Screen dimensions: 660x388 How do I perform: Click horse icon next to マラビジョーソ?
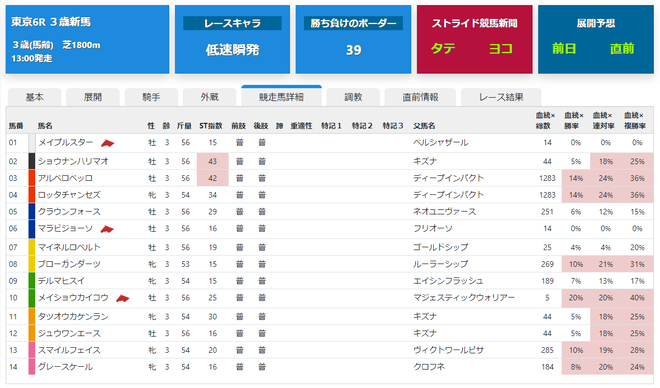(x=107, y=229)
